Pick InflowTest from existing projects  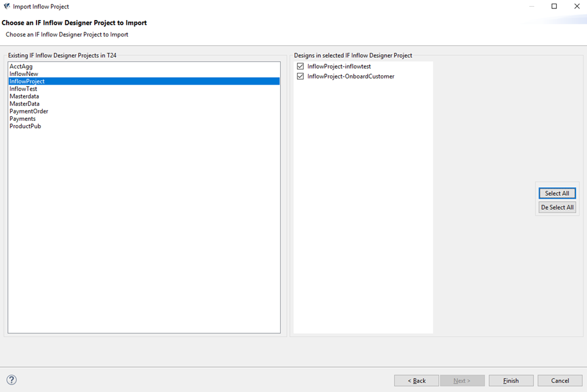(x=23, y=89)
